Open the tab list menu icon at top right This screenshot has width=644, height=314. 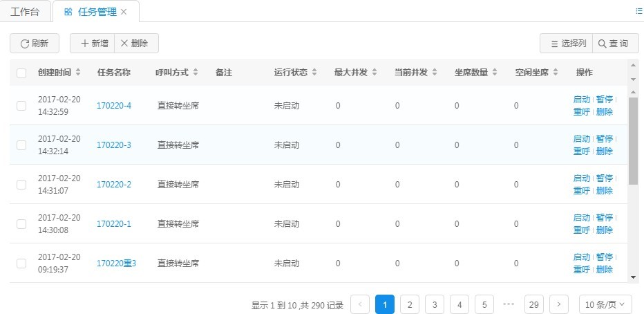pos(638,12)
